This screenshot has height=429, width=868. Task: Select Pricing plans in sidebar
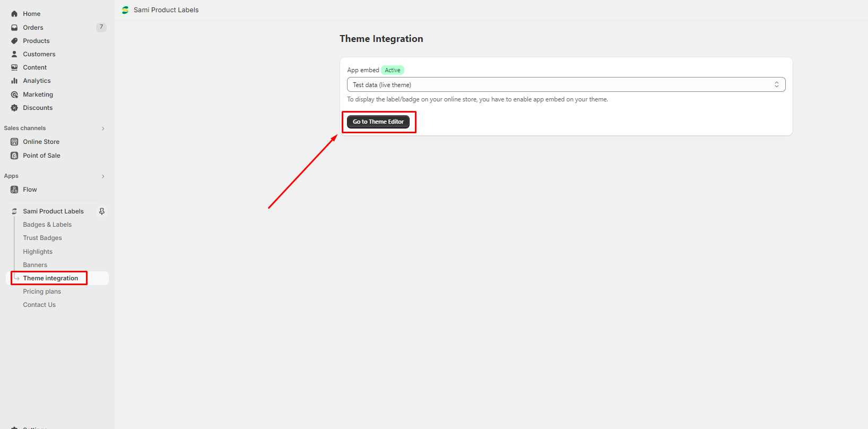coord(42,291)
